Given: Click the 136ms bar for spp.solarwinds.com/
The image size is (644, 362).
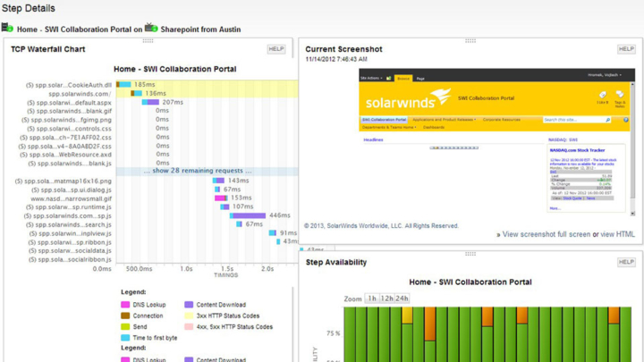Looking at the screenshot, I should click(x=136, y=93).
